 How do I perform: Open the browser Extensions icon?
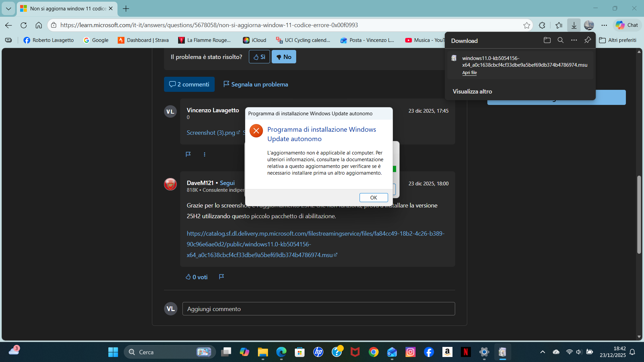click(542, 25)
